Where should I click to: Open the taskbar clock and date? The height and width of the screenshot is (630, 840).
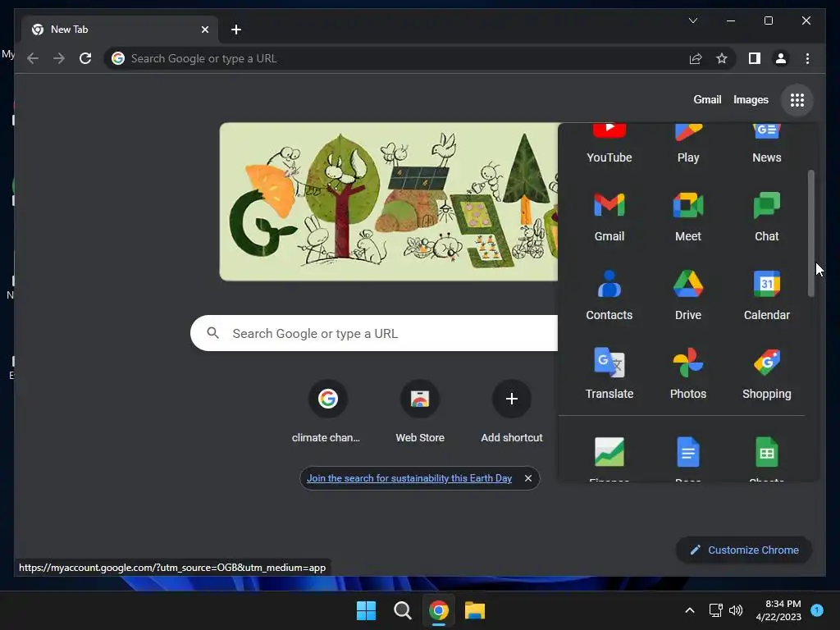[x=778, y=610]
